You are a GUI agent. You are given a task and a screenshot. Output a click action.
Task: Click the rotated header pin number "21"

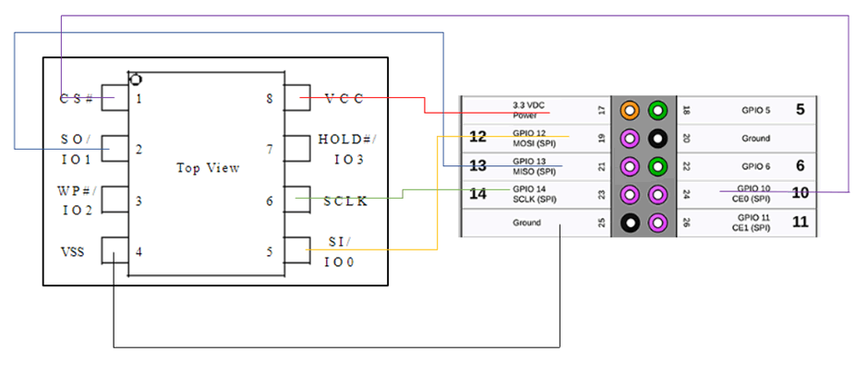pyautogui.click(x=602, y=166)
